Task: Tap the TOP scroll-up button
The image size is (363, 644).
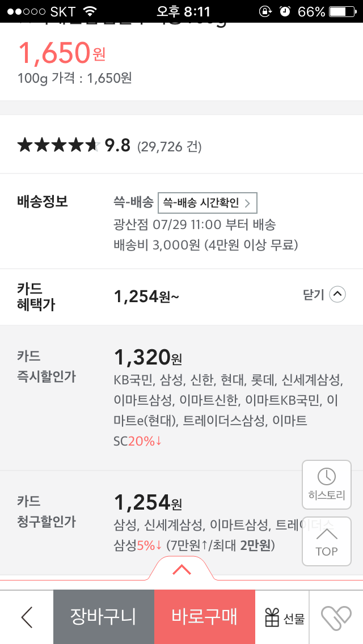Action: click(327, 541)
